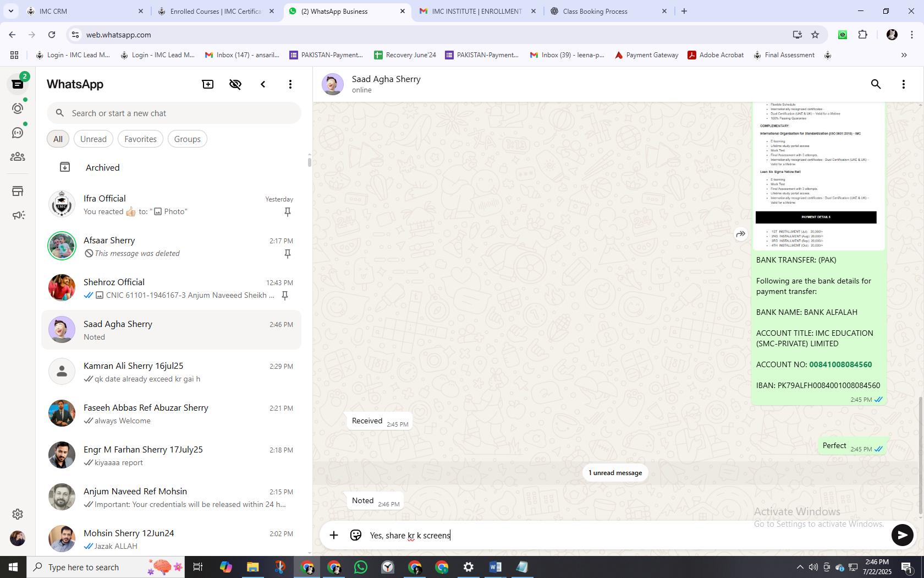Screen dimensions: 924x578
Task: Click the account number 00841008084560 link
Action: (x=840, y=364)
